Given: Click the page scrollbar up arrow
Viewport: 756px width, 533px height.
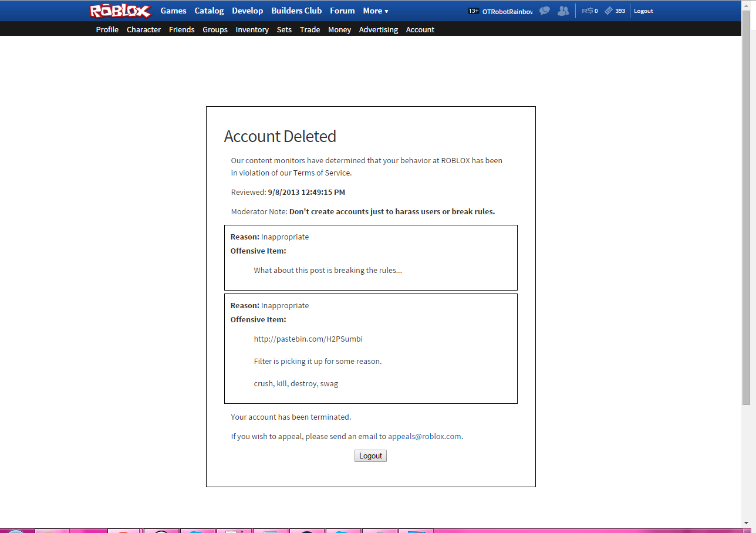Looking at the screenshot, I should [x=746, y=5].
